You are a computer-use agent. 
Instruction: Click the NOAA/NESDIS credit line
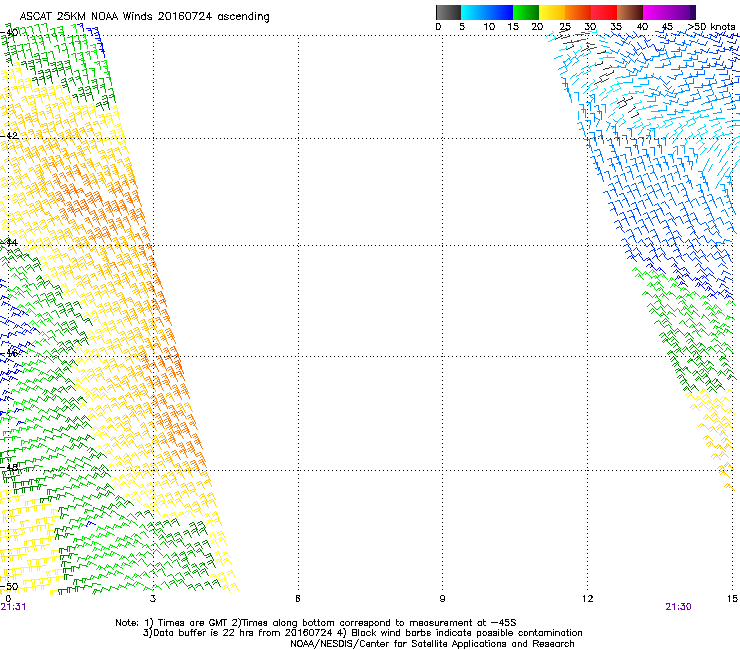pos(432,644)
